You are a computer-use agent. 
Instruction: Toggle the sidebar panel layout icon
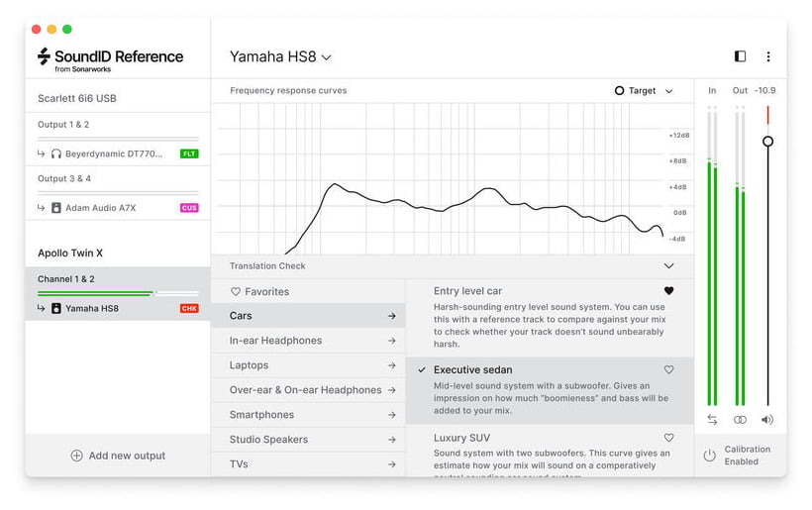[x=740, y=55]
